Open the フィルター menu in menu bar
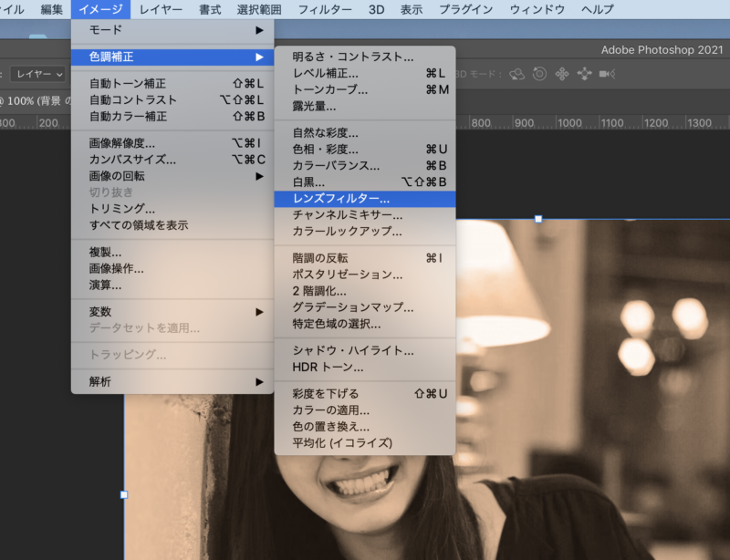The image size is (730, 560). pos(324,9)
